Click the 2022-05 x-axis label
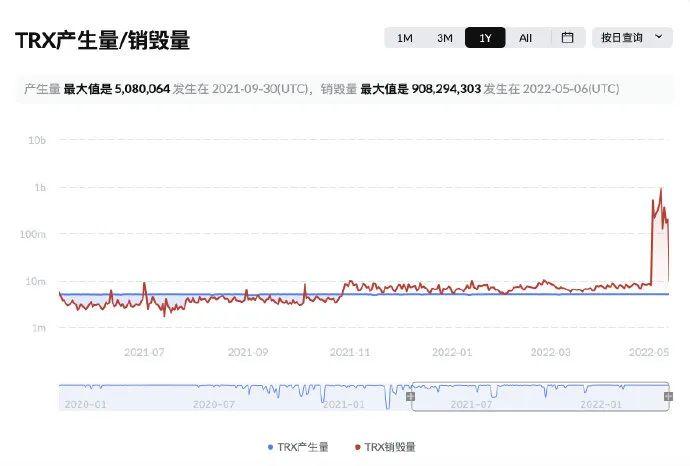The width and height of the screenshot is (690, 466). (x=649, y=352)
